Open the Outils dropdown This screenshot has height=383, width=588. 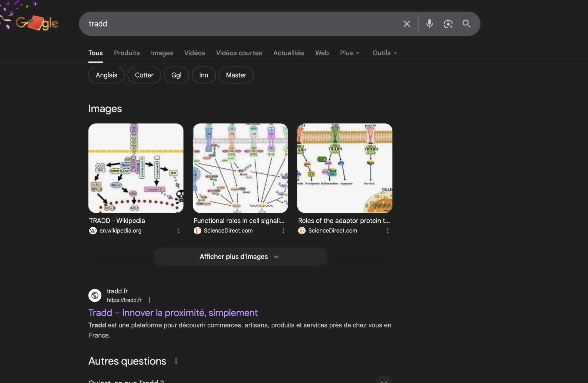point(384,53)
